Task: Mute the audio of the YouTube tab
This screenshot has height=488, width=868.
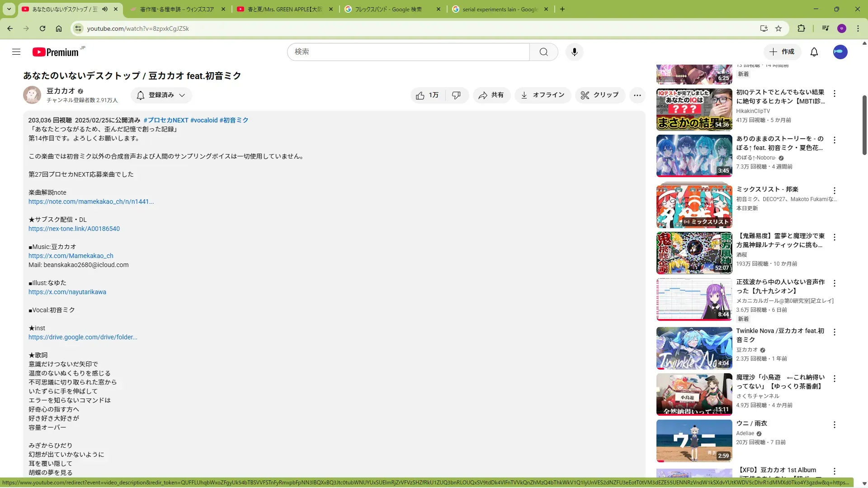Action: [105, 9]
